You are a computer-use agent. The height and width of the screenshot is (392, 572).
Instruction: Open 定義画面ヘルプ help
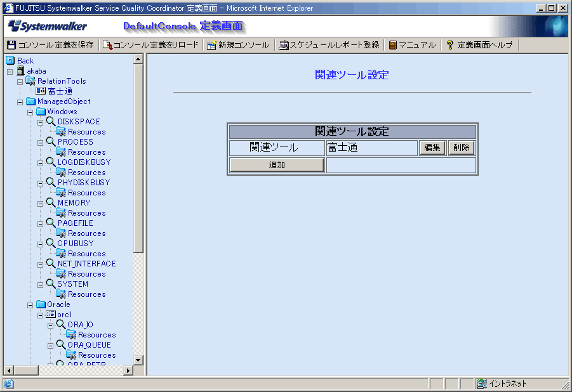tap(479, 45)
